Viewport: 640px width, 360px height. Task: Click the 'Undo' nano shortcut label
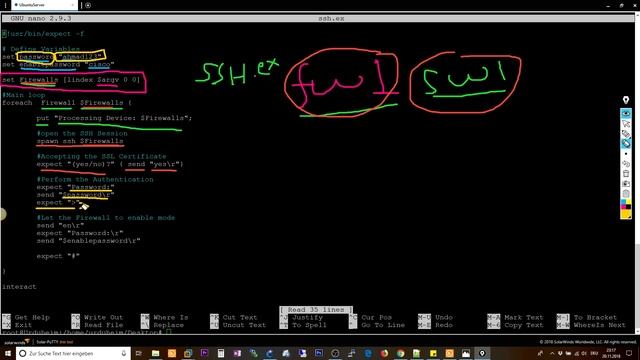[x=436, y=317]
